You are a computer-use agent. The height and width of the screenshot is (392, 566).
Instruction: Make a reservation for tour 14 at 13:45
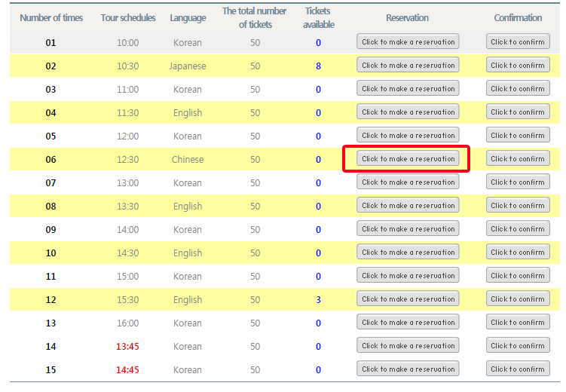pyautogui.click(x=408, y=345)
